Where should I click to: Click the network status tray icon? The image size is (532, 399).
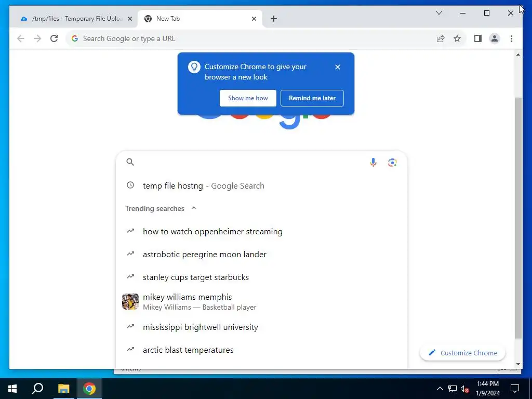click(x=453, y=389)
